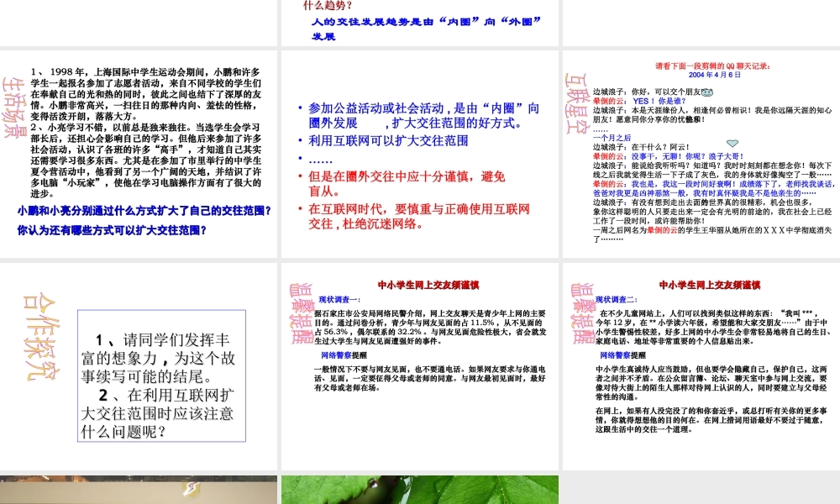The image size is (840, 504).
Task: Click the 合作探究 word art title
Action: click(x=41, y=337)
